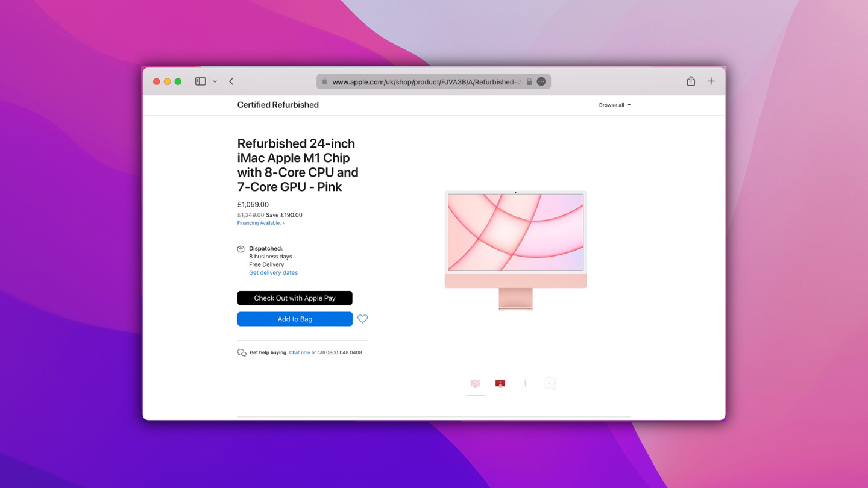Select the third side-view thumbnail
This screenshot has height=488, width=868.
525,383
